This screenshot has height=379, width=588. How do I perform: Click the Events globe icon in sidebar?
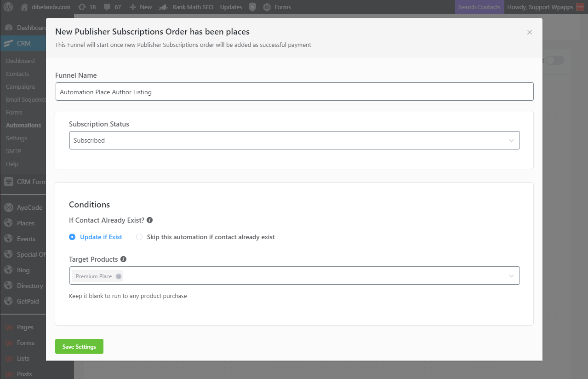point(8,239)
